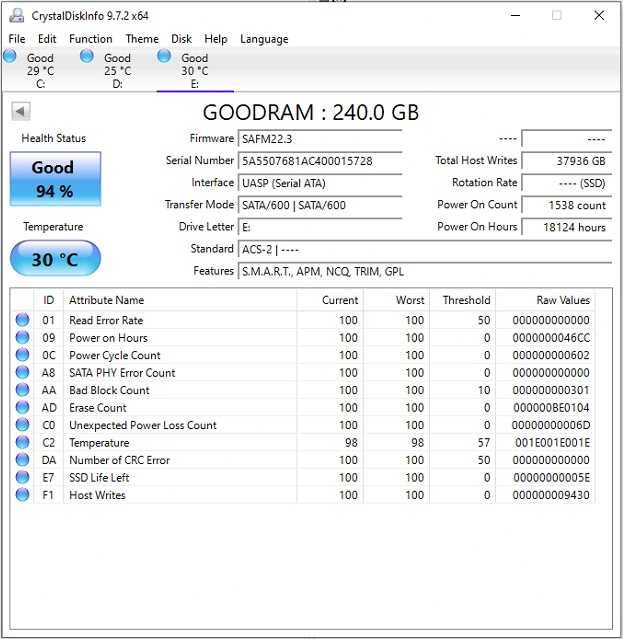The width and height of the screenshot is (623, 639).
Task: Click the Total Host Writes value 37936 GB
Action: [x=567, y=161]
